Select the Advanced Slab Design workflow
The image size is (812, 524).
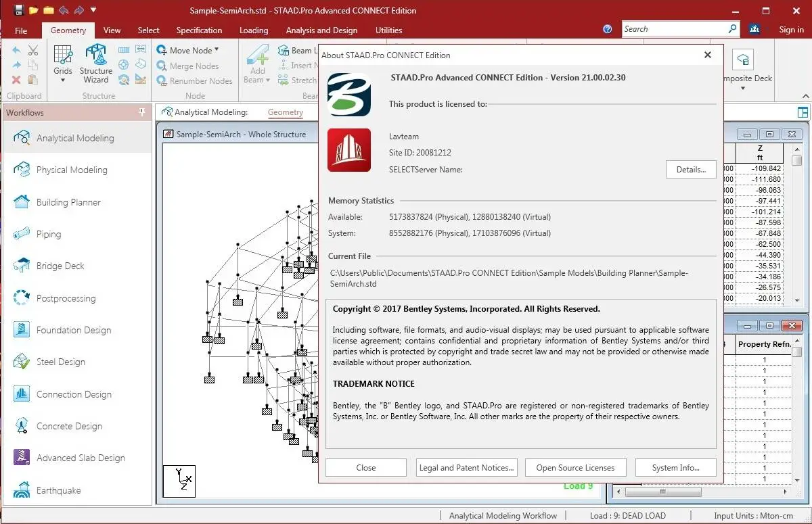pyautogui.click(x=77, y=458)
